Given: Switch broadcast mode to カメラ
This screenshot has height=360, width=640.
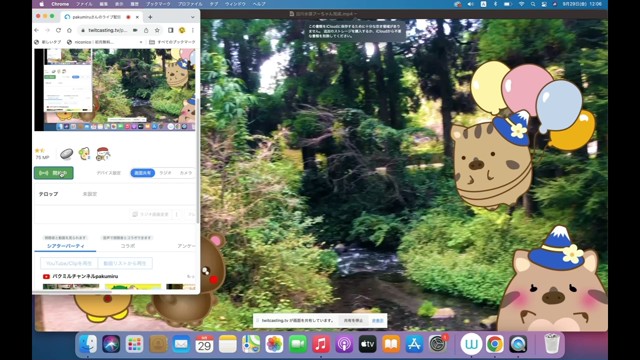Looking at the screenshot, I should pyautogui.click(x=186, y=173).
